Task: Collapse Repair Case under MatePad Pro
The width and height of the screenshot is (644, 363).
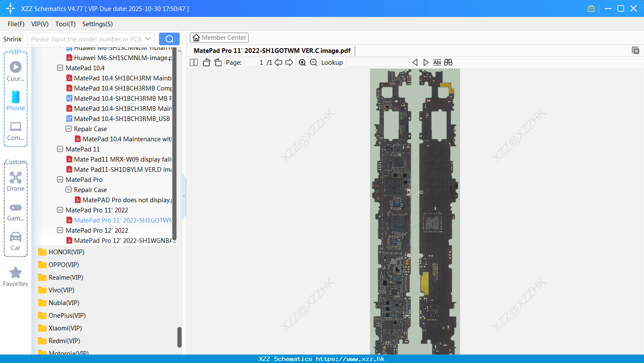Action: (69, 190)
